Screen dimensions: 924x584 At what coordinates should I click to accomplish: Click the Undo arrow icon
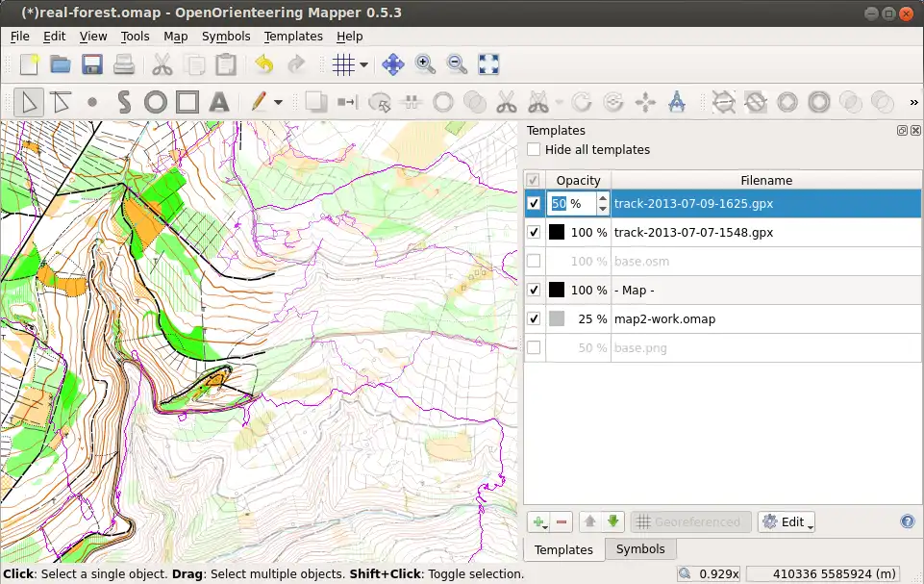coord(263,64)
